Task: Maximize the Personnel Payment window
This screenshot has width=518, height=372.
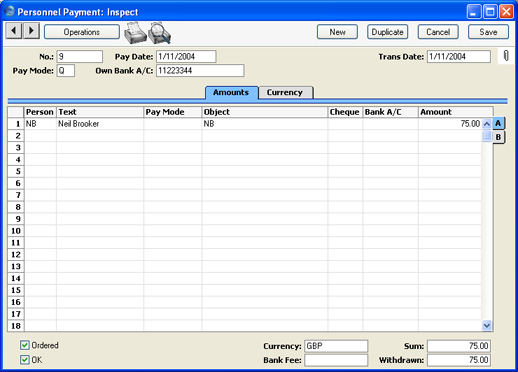Action: pyautogui.click(x=490, y=12)
